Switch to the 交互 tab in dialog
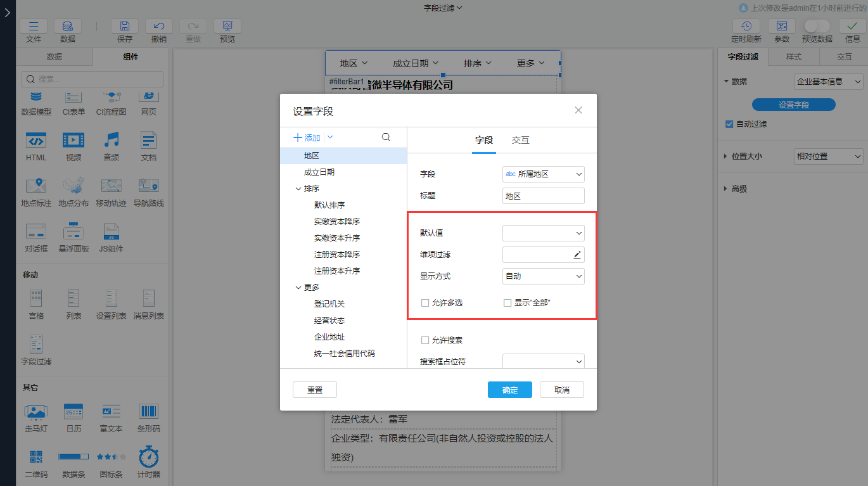 click(x=520, y=140)
